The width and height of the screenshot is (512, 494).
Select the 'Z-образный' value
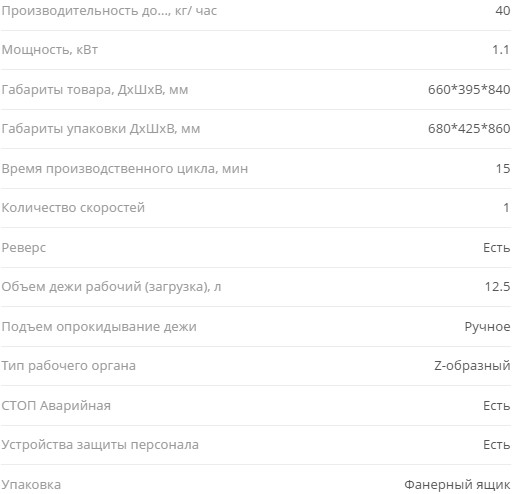click(x=472, y=366)
